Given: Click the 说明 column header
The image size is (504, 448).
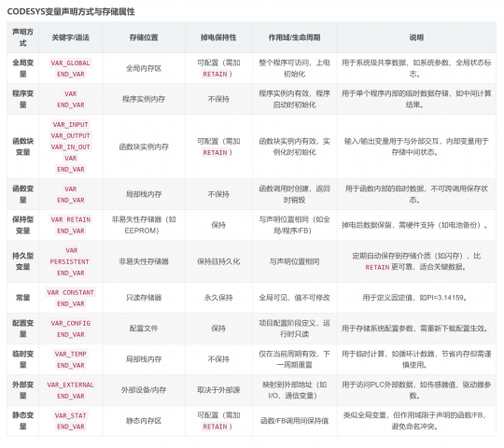Looking at the screenshot, I should pos(416,37).
